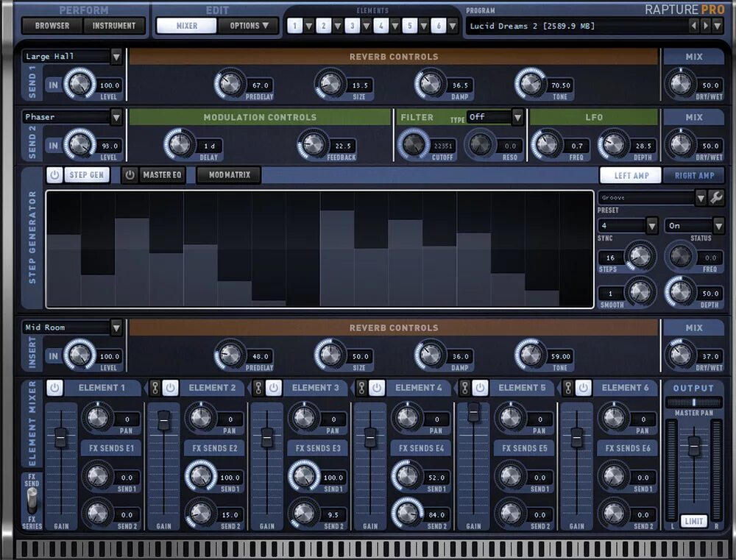
Task: Click the Output volume fader
Action: pyautogui.click(x=694, y=445)
